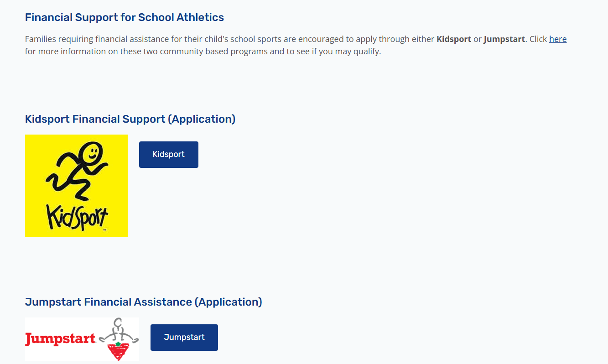This screenshot has width=608, height=364.
Task: Click the bold 'Jumpstart' word in paragraph
Action: pos(504,39)
